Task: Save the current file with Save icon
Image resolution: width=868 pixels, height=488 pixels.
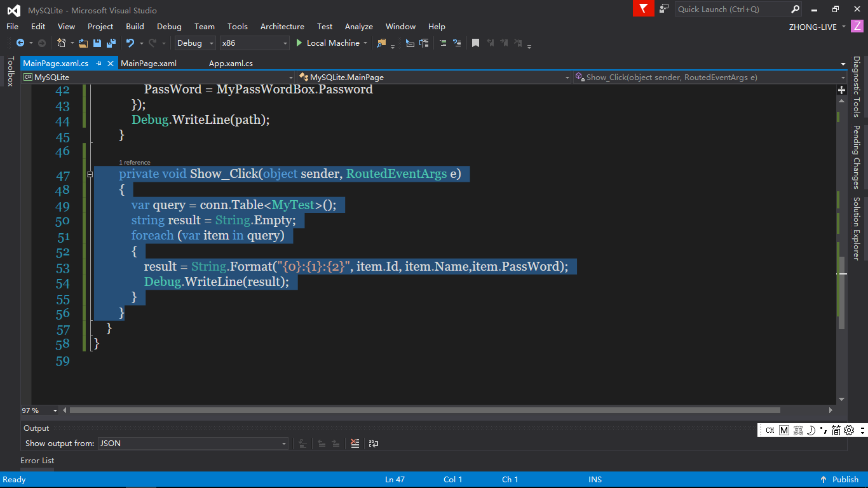Action: click(97, 43)
